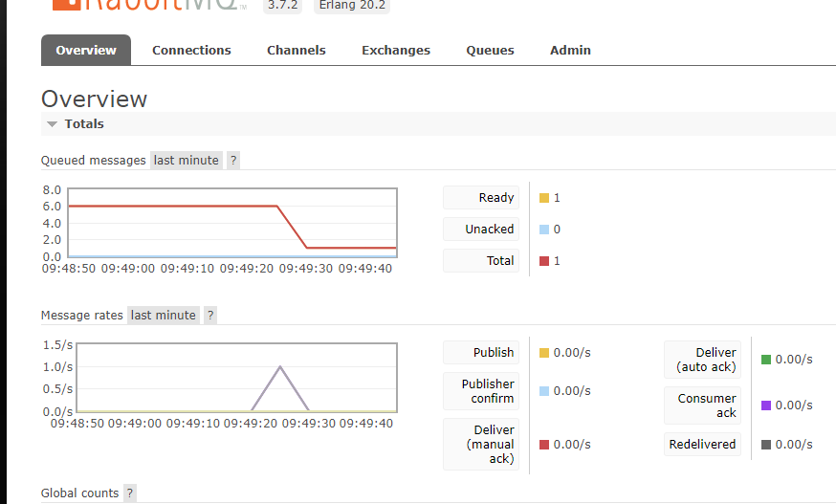This screenshot has width=836, height=504.
Task: Click the Overview page heading
Action: (95, 99)
